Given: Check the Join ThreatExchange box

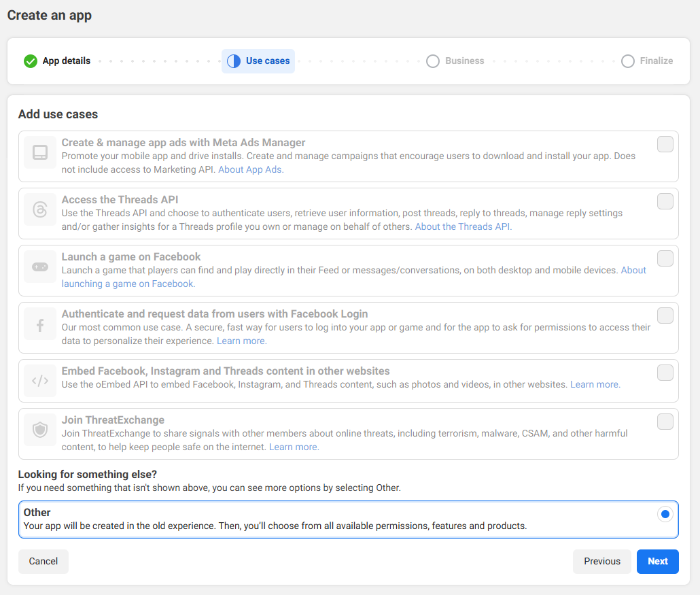Looking at the screenshot, I should (665, 422).
